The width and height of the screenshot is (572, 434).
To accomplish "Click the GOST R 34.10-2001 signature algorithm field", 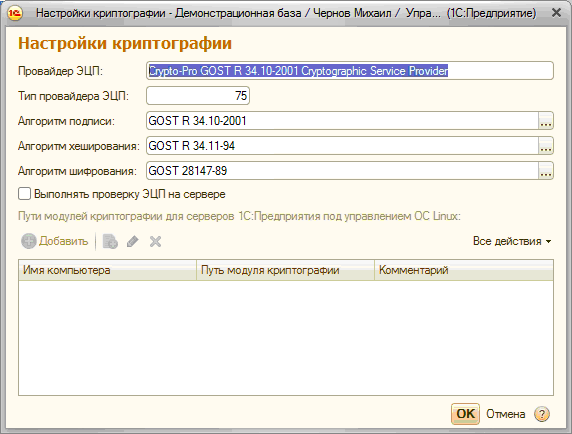I will [x=342, y=121].
